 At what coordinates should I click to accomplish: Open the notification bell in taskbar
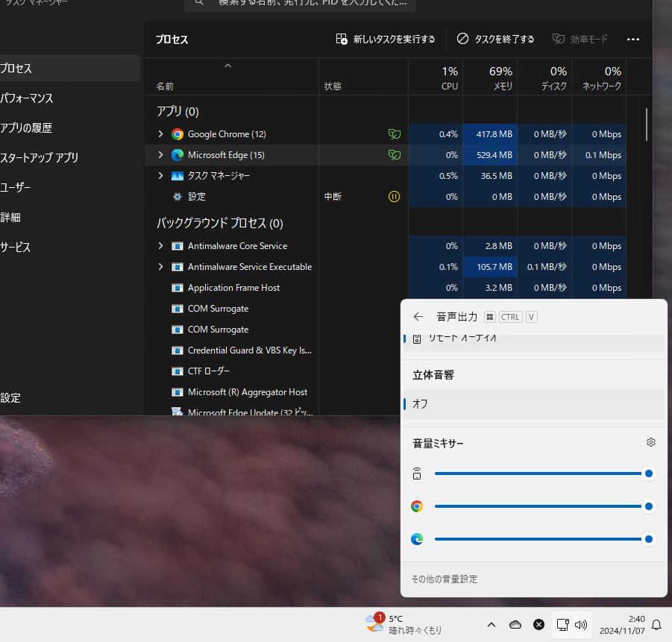656,625
